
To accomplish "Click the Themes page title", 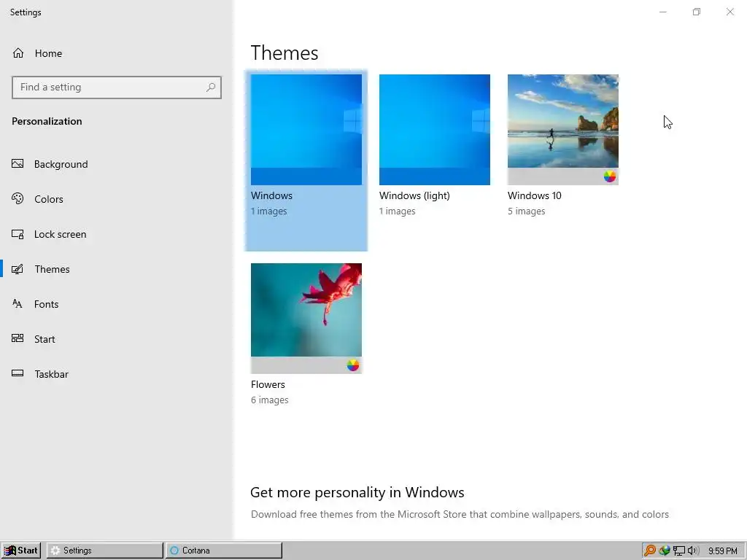I will coord(285,52).
